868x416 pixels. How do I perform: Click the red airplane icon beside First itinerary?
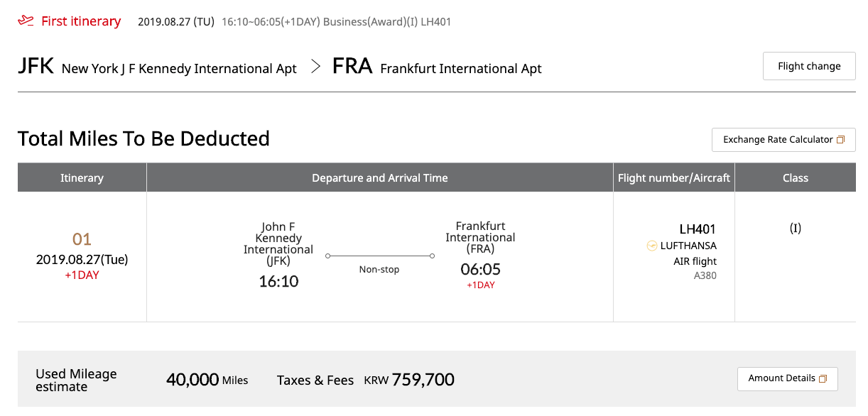coord(26,21)
